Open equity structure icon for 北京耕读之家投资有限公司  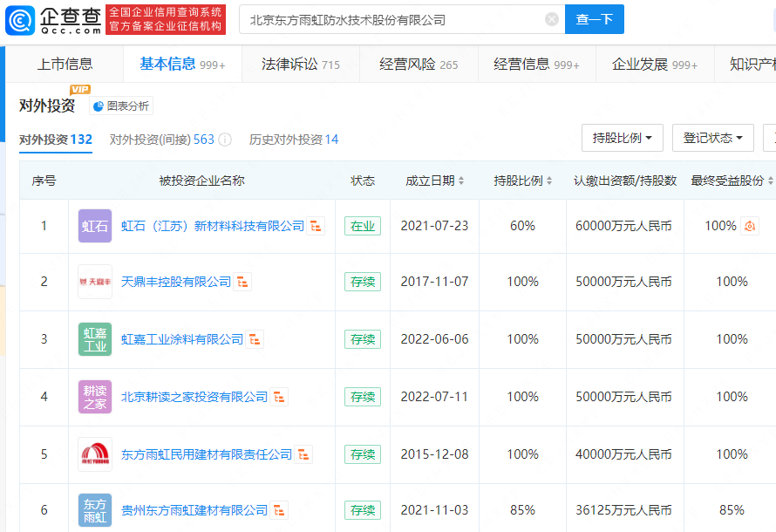(279, 397)
